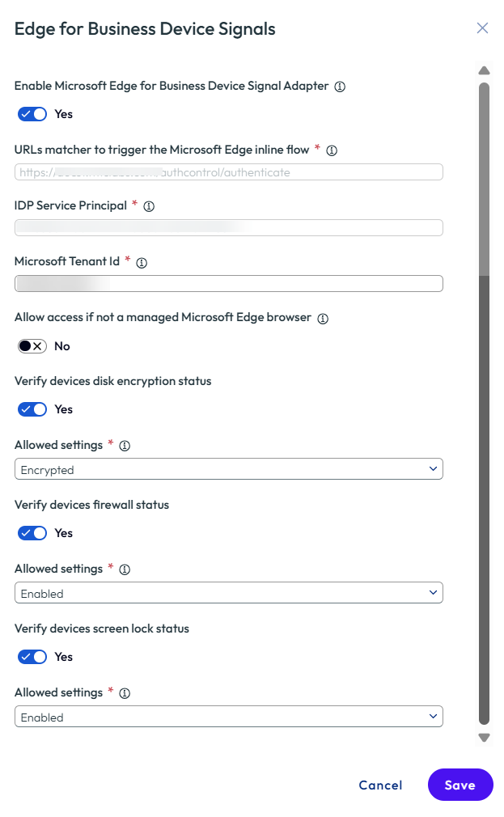504x817 pixels.
Task: Turn off Verify devices disk encryption status
Action: 32,409
